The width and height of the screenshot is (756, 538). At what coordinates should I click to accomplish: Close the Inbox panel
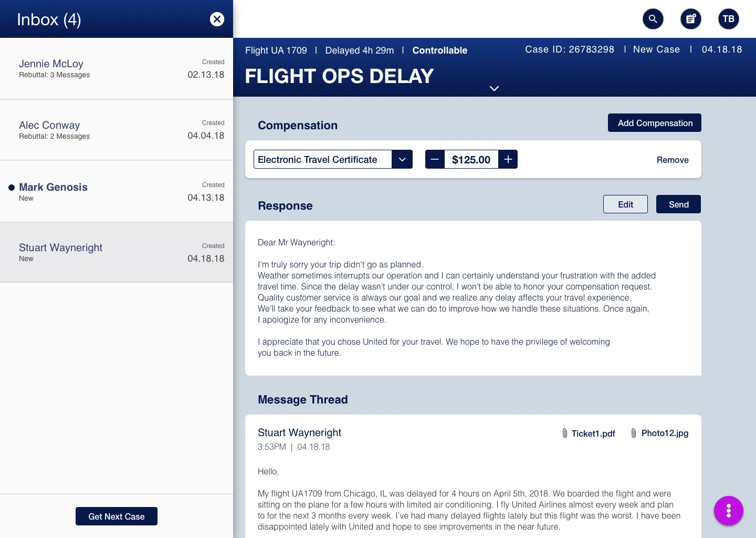[x=217, y=19]
